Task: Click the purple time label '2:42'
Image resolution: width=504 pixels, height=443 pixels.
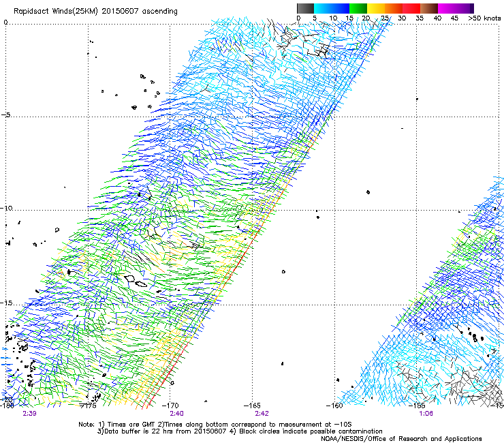Action: click(262, 413)
